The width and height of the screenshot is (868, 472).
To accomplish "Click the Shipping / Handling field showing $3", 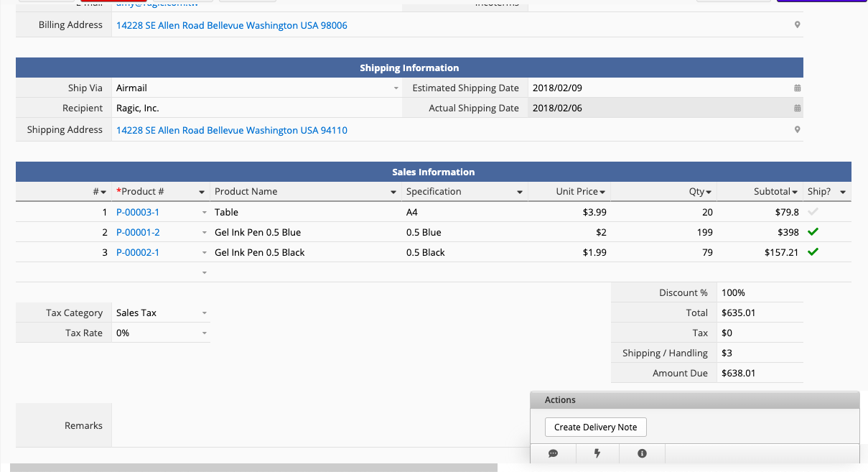I will (x=760, y=353).
